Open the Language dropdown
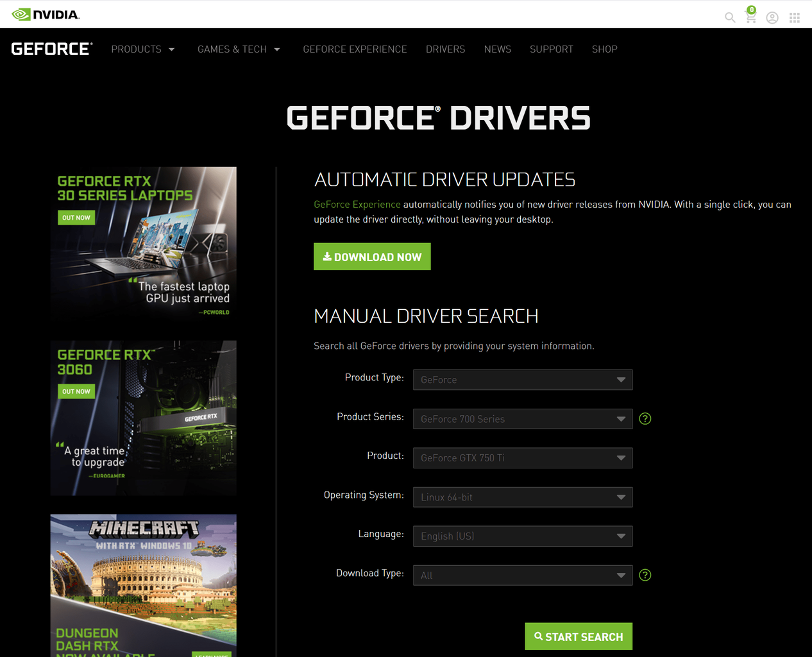Image resolution: width=812 pixels, height=657 pixels. click(x=523, y=536)
